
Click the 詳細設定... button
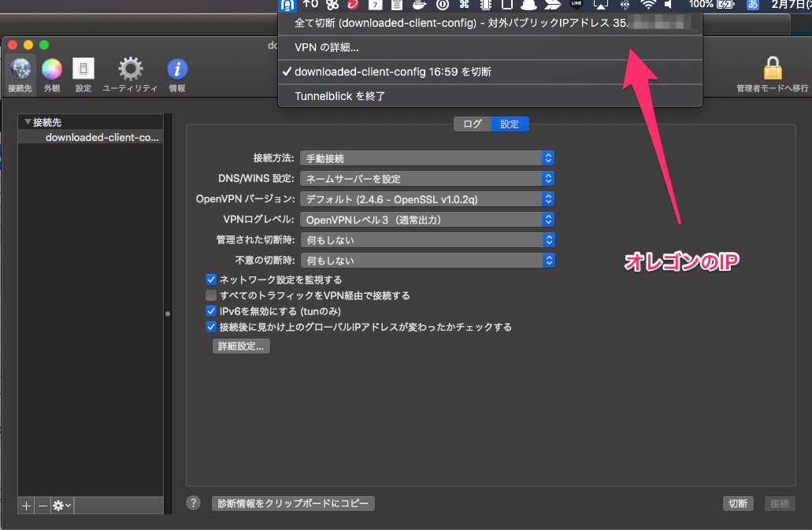click(x=241, y=347)
